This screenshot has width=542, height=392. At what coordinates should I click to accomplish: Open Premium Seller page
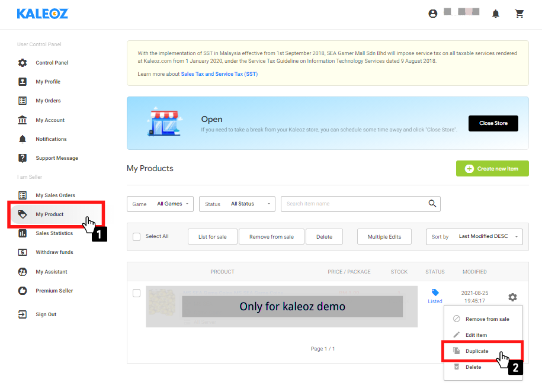click(54, 291)
